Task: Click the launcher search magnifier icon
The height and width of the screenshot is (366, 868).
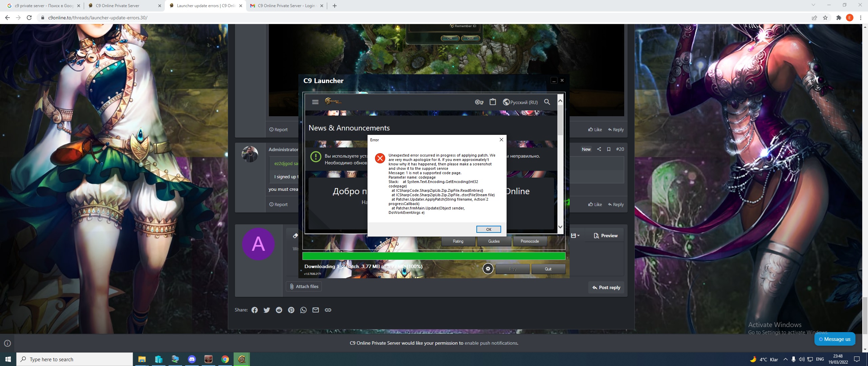Action: click(x=547, y=102)
